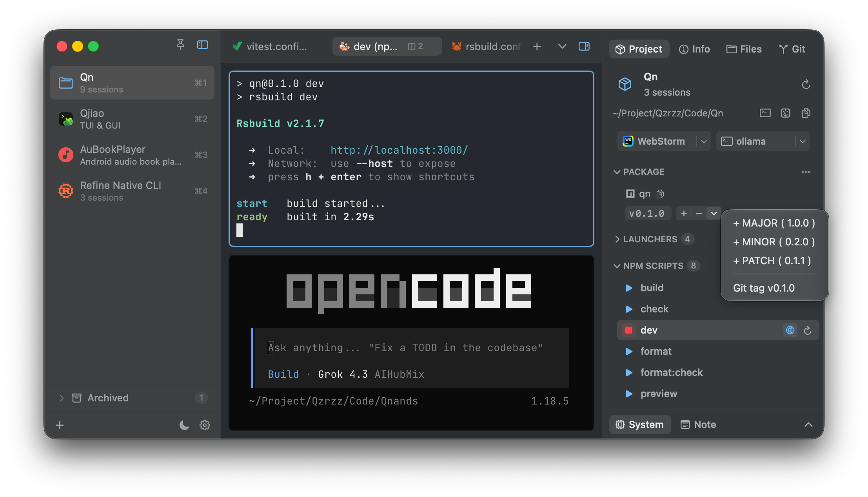868x497 pixels.
Task: Open the Refine Native CLI project
Action: (132, 191)
